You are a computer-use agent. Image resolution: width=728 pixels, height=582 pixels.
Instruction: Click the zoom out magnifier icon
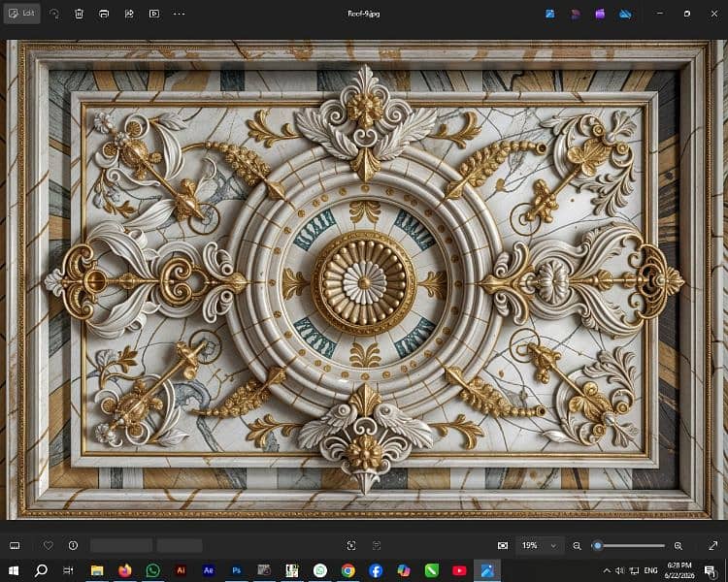[x=577, y=546]
